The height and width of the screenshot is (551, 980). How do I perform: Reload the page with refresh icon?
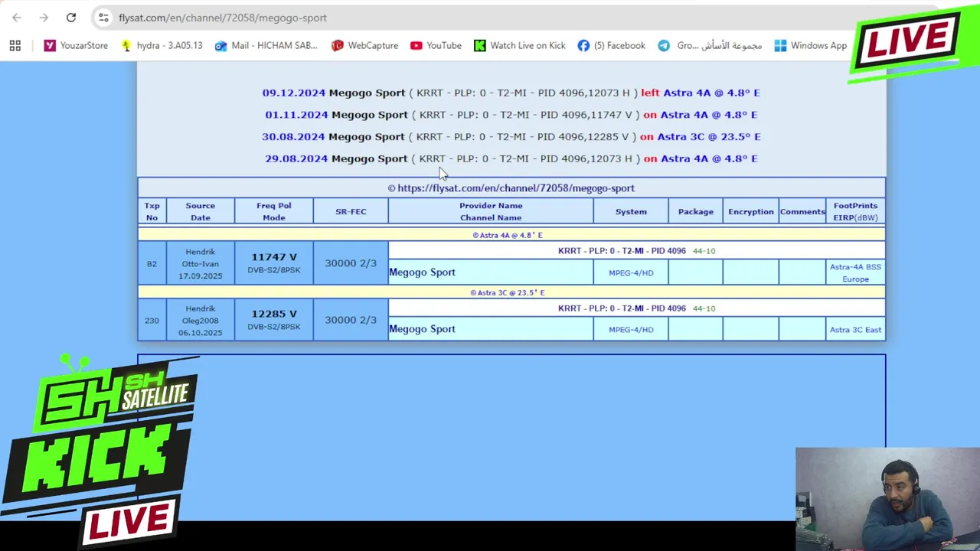pos(71,18)
